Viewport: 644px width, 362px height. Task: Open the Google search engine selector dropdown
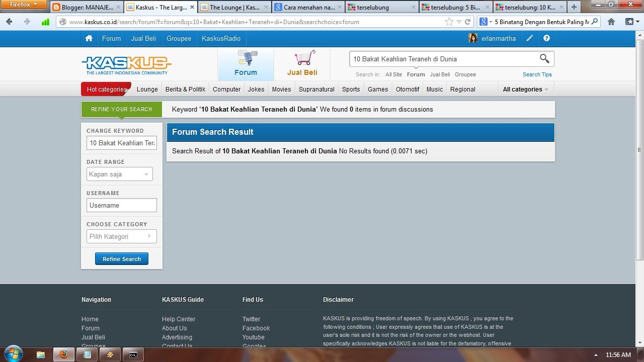(485, 22)
